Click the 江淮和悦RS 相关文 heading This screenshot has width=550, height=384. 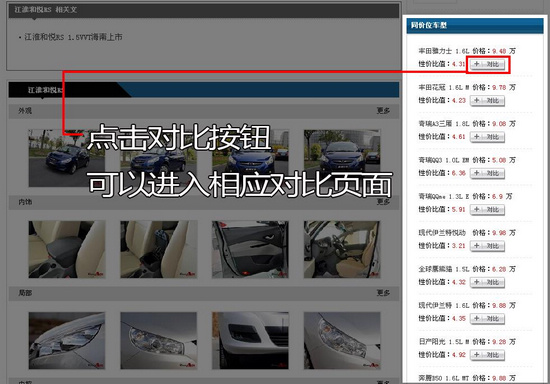click(x=46, y=9)
